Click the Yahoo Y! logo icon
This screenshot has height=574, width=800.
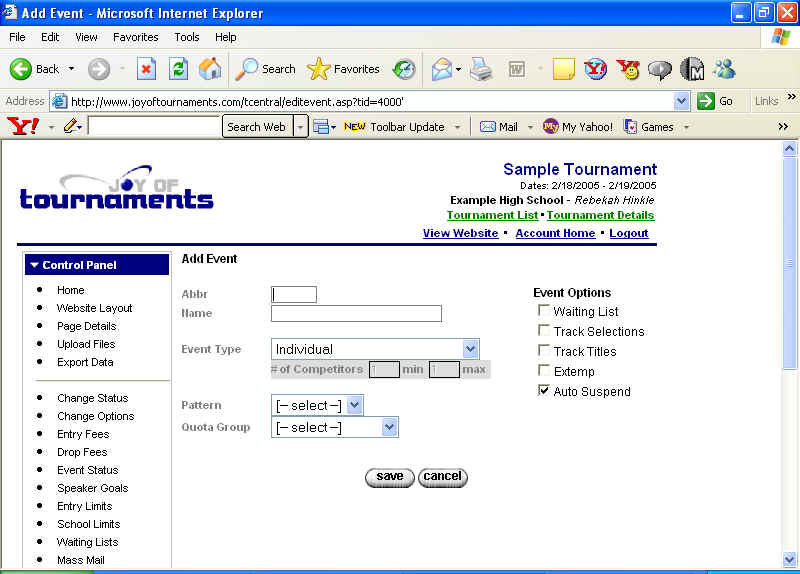coord(21,127)
